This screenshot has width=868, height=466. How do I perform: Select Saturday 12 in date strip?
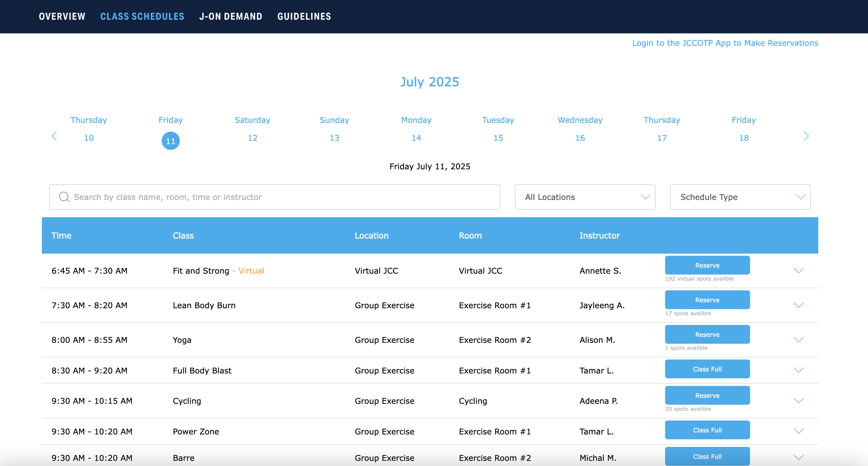[252, 137]
